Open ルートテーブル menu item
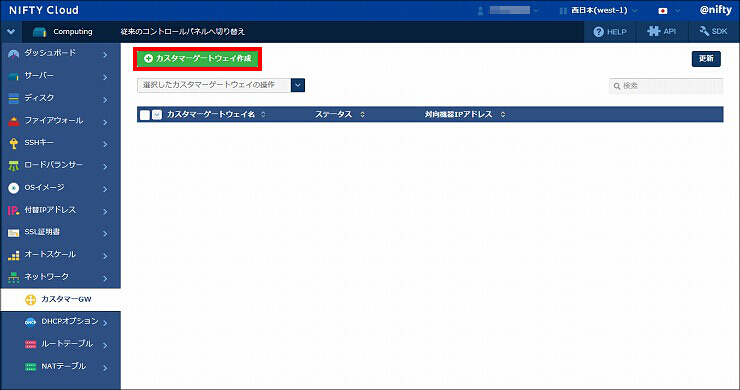This screenshot has width=740, height=390. (x=60, y=344)
